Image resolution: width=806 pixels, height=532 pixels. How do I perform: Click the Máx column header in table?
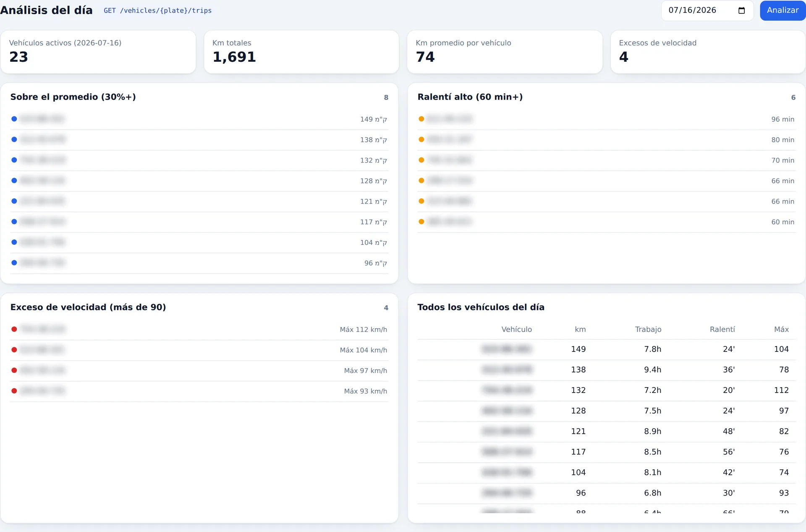coord(781,329)
